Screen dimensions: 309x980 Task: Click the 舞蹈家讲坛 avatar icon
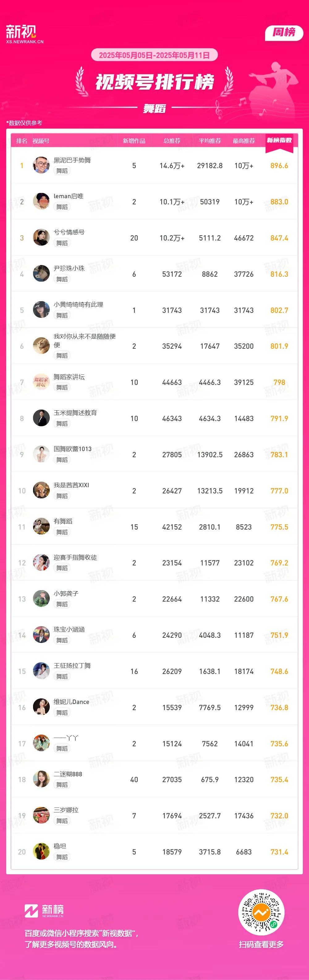(41, 382)
